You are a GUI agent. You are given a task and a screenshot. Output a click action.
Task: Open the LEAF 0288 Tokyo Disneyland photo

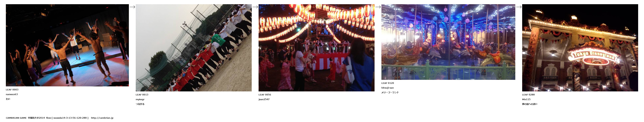580,48
